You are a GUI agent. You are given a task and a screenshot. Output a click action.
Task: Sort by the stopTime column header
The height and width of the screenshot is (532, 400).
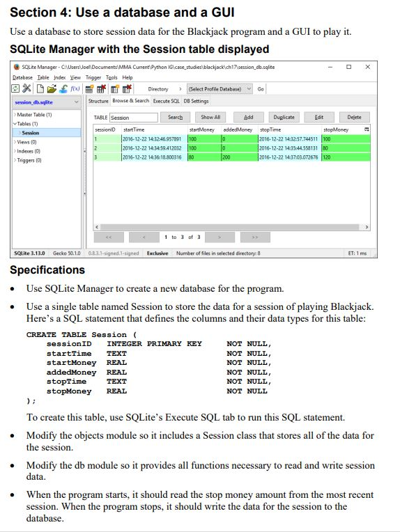click(290, 130)
